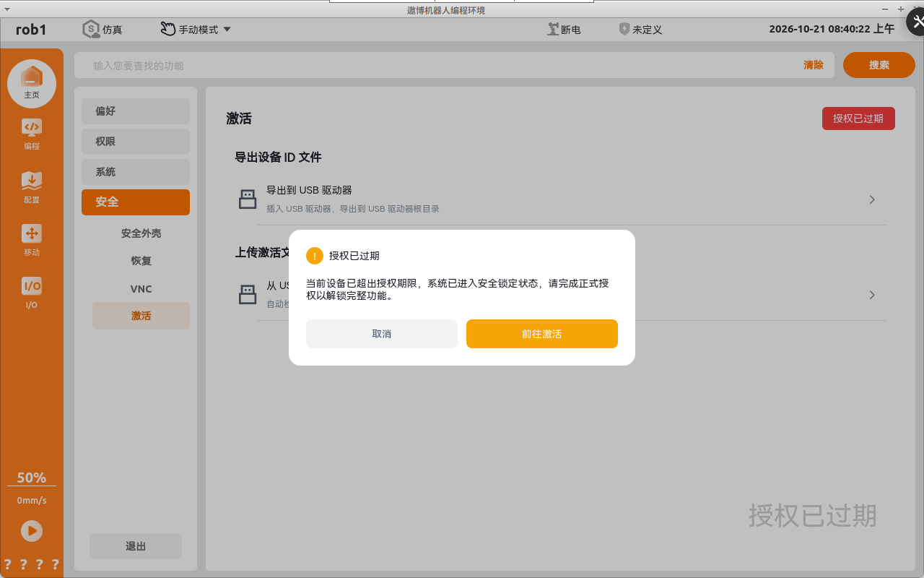Click the function search input field
Image resolution: width=924 pixels, height=578 pixels.
(x=440, y=65)
